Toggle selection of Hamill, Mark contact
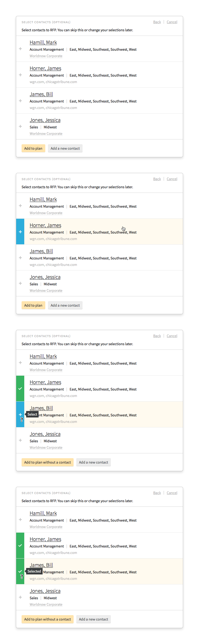This screenshot has height=644, width=199. coord(20,206)
